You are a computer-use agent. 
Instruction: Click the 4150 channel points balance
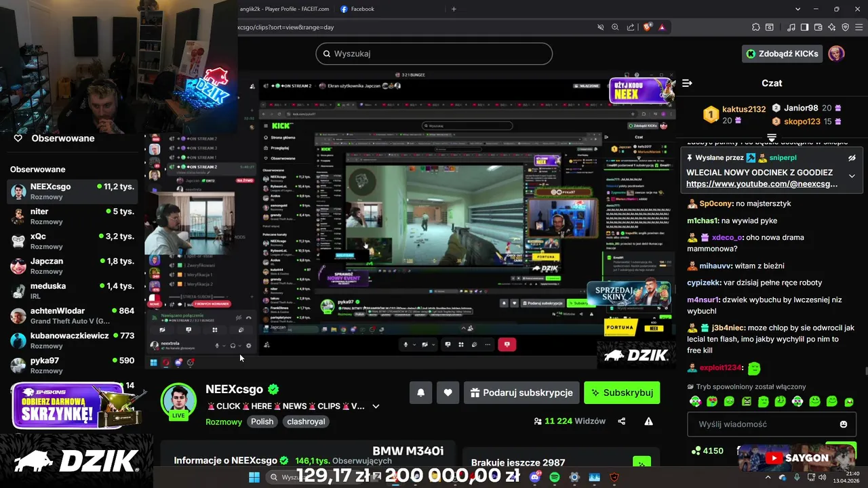707,451
